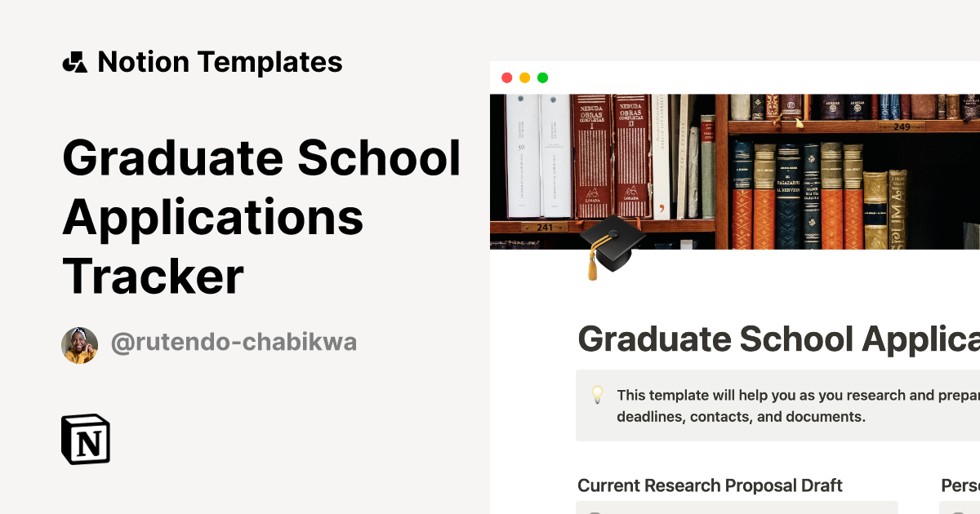Click the yellow traffic light dot
Screen dimensions: 980x514
[x=525, y=77]
